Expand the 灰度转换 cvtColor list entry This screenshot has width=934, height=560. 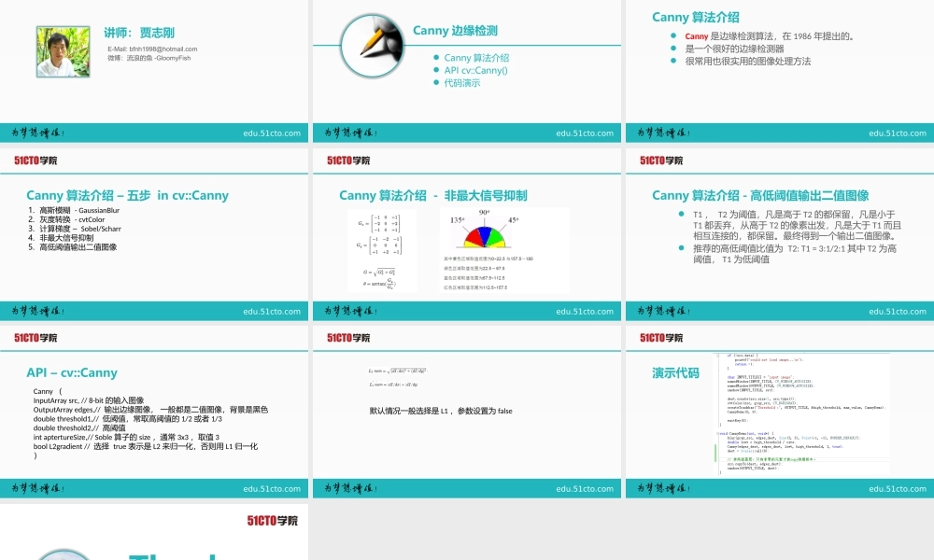coord(75,218)
